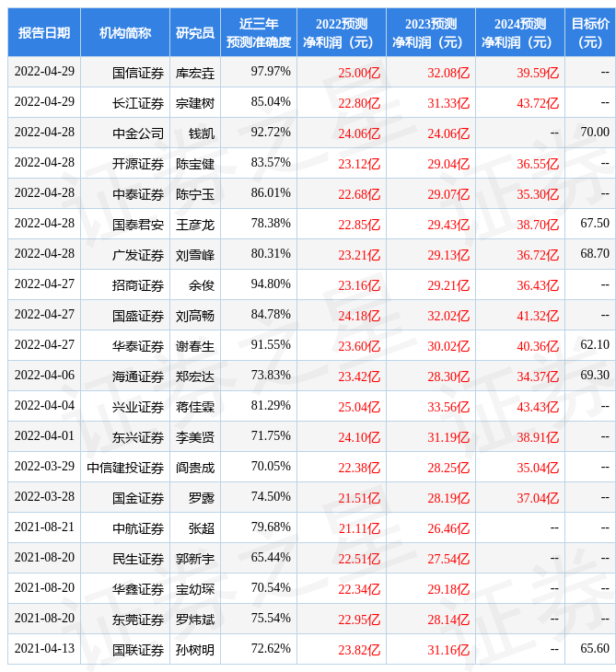This screenshot has height=672, width=616.
Task: Click the 97.97% accuracy value
Action: (x=271, y=71)
